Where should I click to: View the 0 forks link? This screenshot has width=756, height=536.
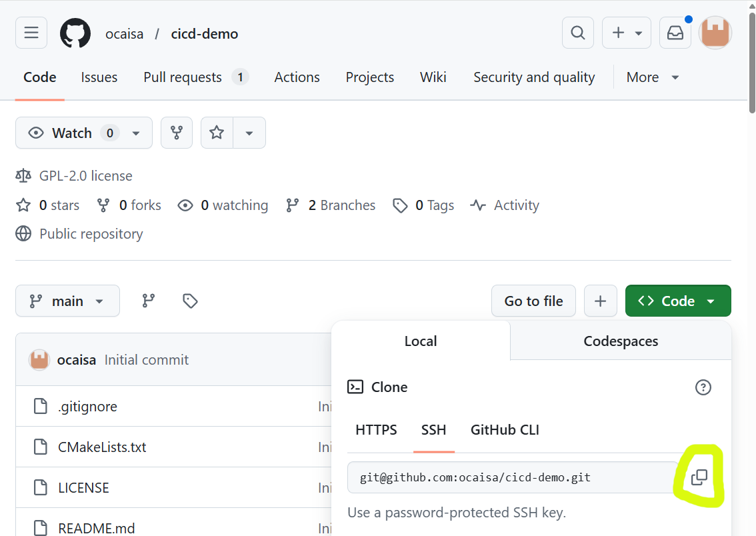(x=129, y=205)
